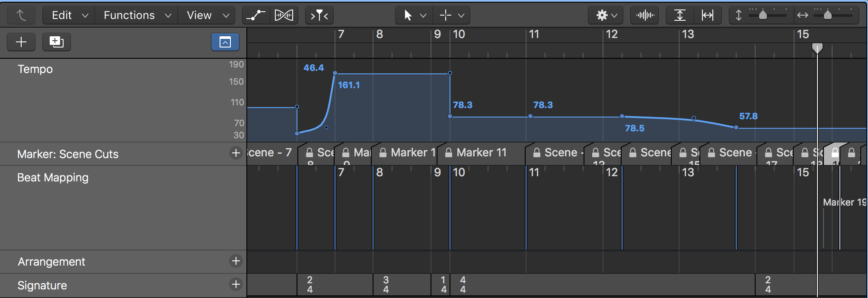Click the add track plus button
Viewport: 868px width, 298px height.
(21, 42)
